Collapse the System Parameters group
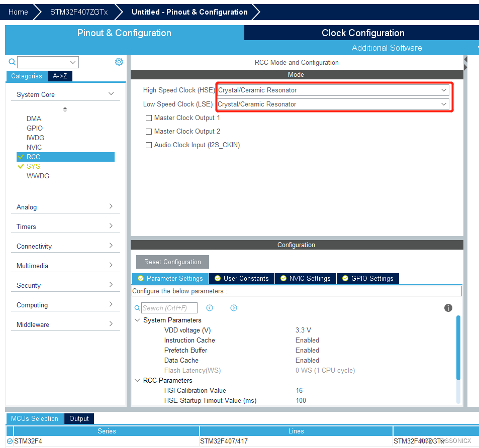The image size is (479, 448). coord(138,320)
